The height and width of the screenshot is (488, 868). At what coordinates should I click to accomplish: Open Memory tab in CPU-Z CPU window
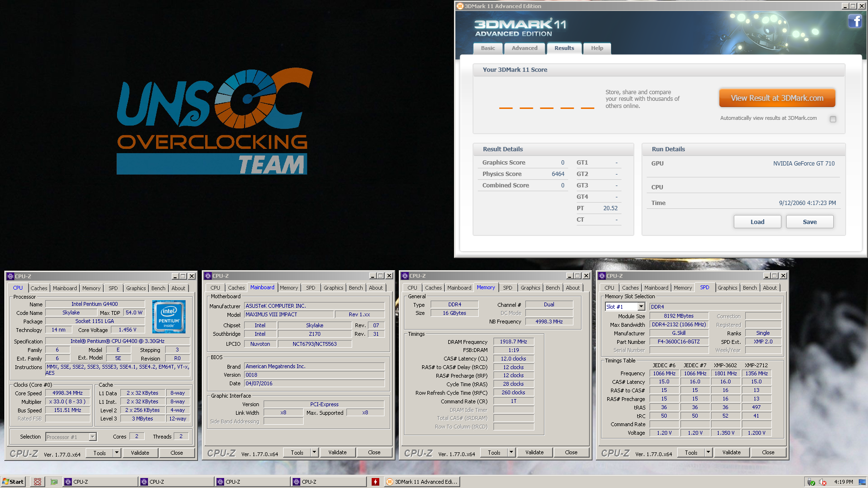(91, 288)
